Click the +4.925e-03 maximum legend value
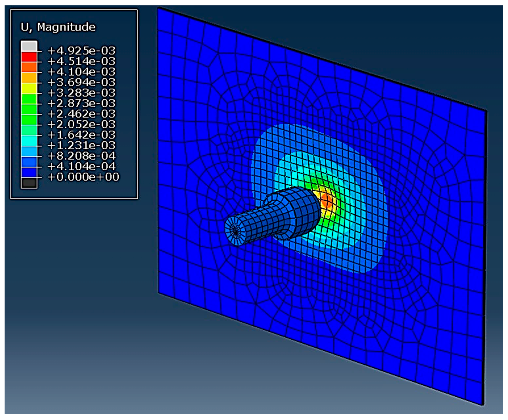Screen dimensions: 508x420 pyautogui.click(x=81, y=51)
